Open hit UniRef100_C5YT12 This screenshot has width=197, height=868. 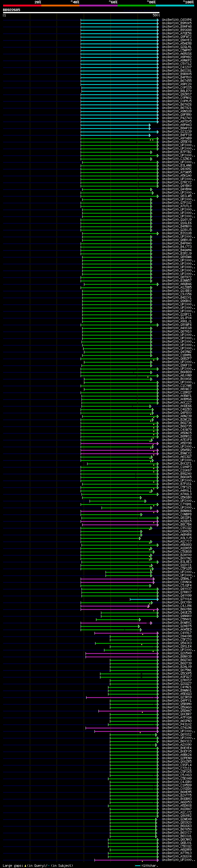pyautogui.click(x=177, y=64)
